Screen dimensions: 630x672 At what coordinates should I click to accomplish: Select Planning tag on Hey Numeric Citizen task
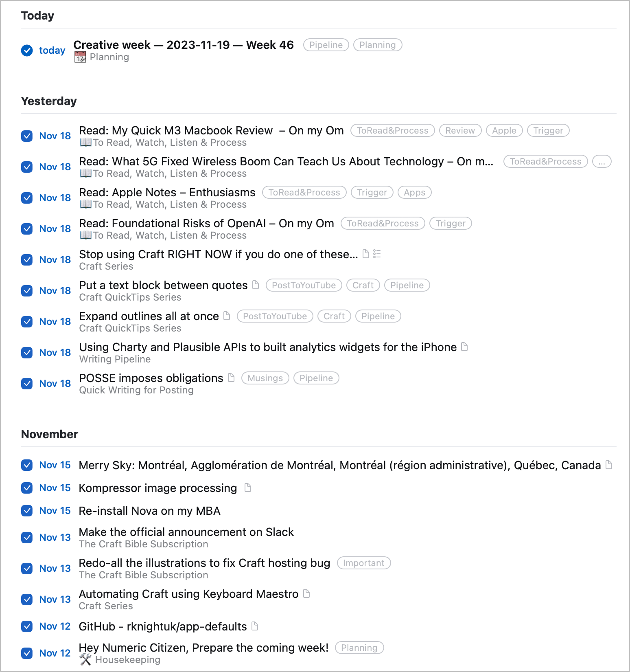pos(359,648)
